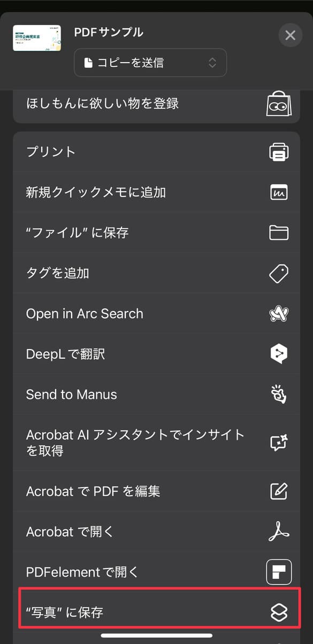313x644 pixels.
Task: Select the Send to Manus hand icon
Action: click(x=279, y=395)
